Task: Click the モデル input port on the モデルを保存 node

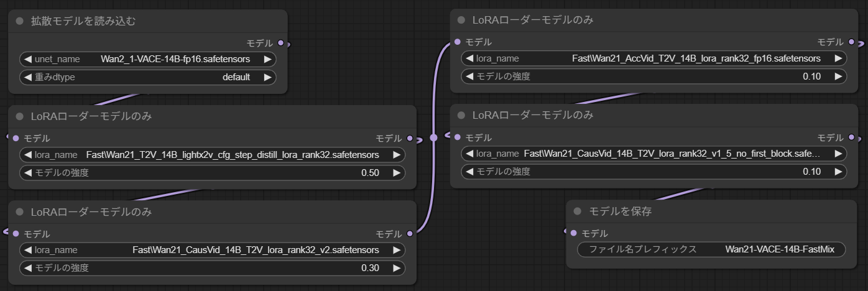Action: coord(573,233)
